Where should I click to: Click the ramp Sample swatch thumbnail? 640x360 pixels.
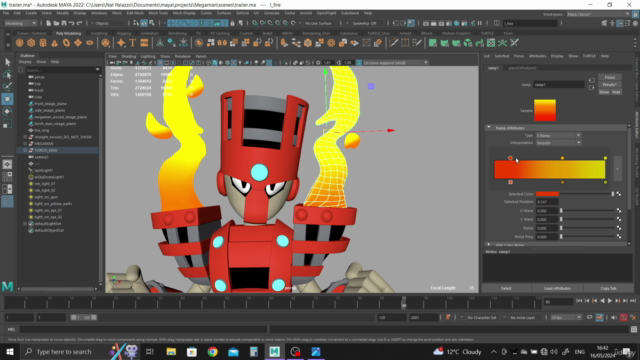[545, 110]
